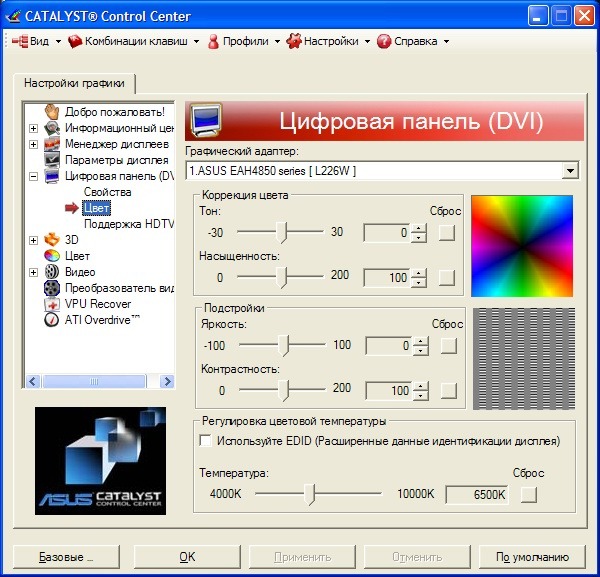Viewport: 600px width, 577px height.
Task: Open the Комбинации клавиш dropdown arrow
Action: (196, 41)
